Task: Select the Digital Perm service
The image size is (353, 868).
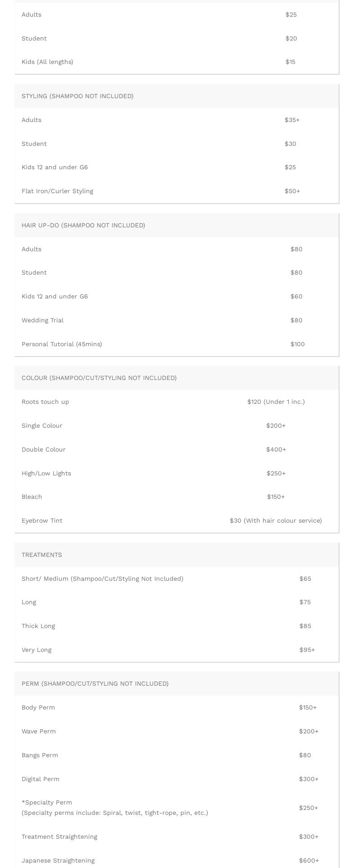Action: point(40,779)
